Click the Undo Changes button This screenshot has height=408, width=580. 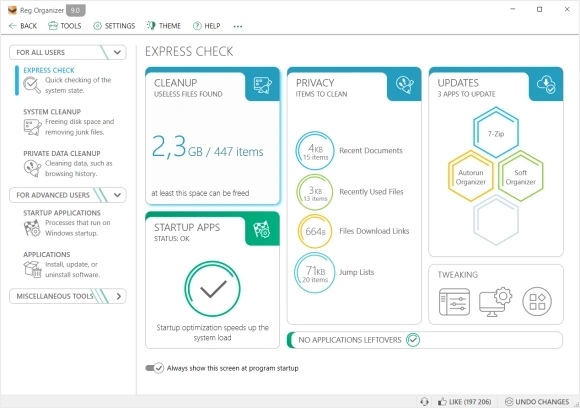point(537,402)
